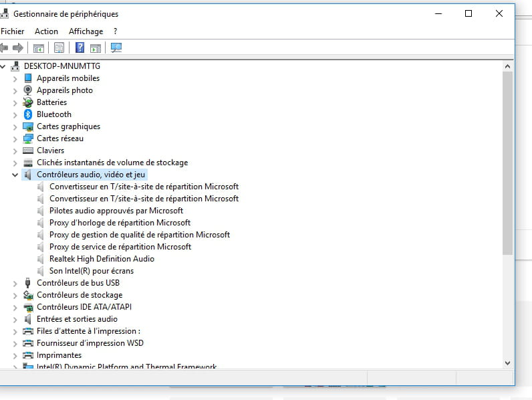Click the printer icon of Files d'attente à l'impression
Screen dimensions: 532x400
coord(28,331)
